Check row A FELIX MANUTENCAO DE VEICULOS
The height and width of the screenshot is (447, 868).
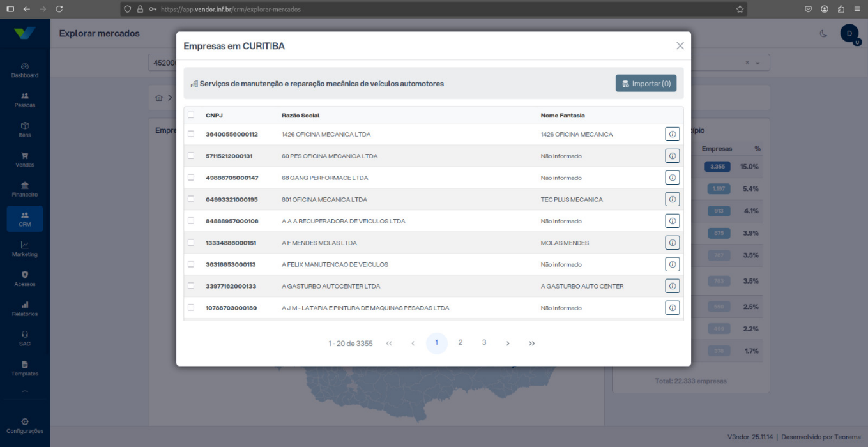[x=191, y=264]
